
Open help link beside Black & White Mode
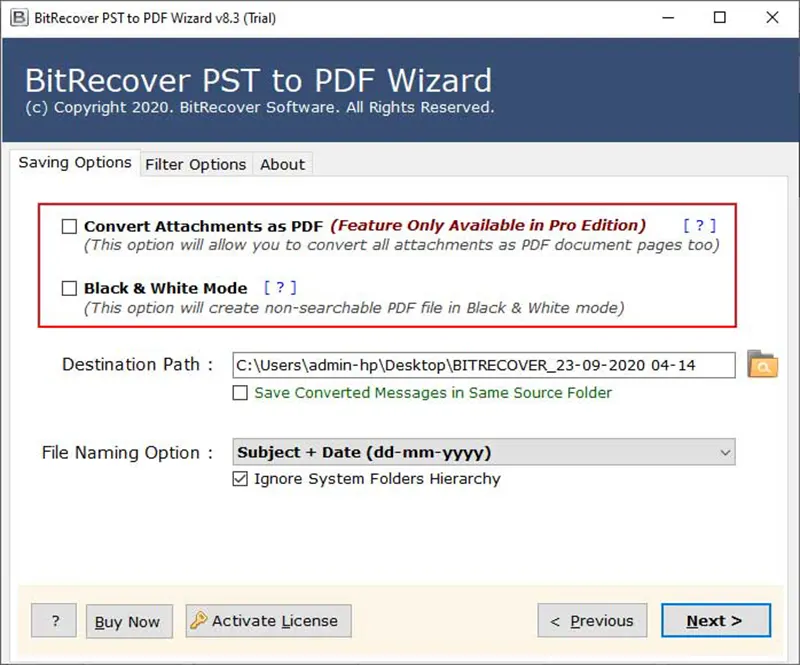pos(280,287)
